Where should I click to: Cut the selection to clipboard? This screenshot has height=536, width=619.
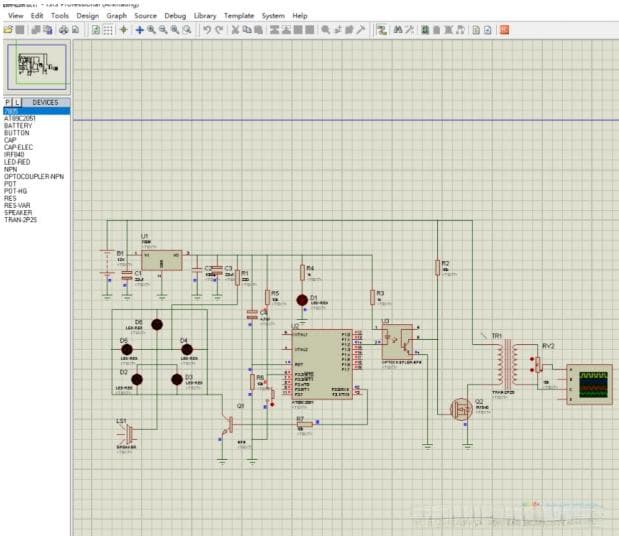(235, 30)
